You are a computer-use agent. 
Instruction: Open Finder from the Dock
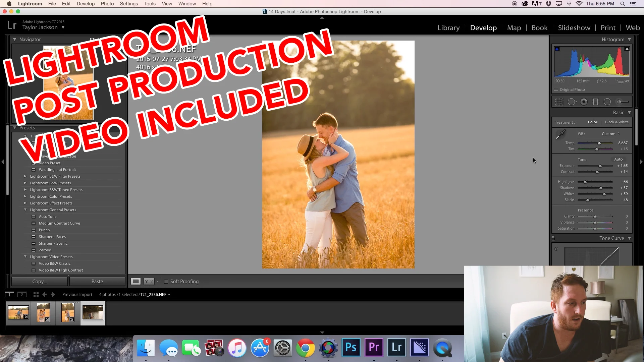point(146,348)
